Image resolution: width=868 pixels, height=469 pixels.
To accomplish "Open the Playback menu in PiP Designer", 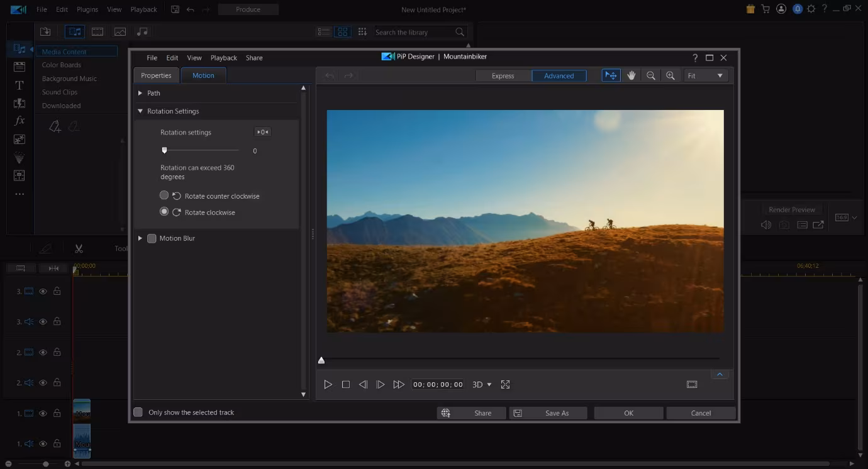I will (x=224, y=58).
